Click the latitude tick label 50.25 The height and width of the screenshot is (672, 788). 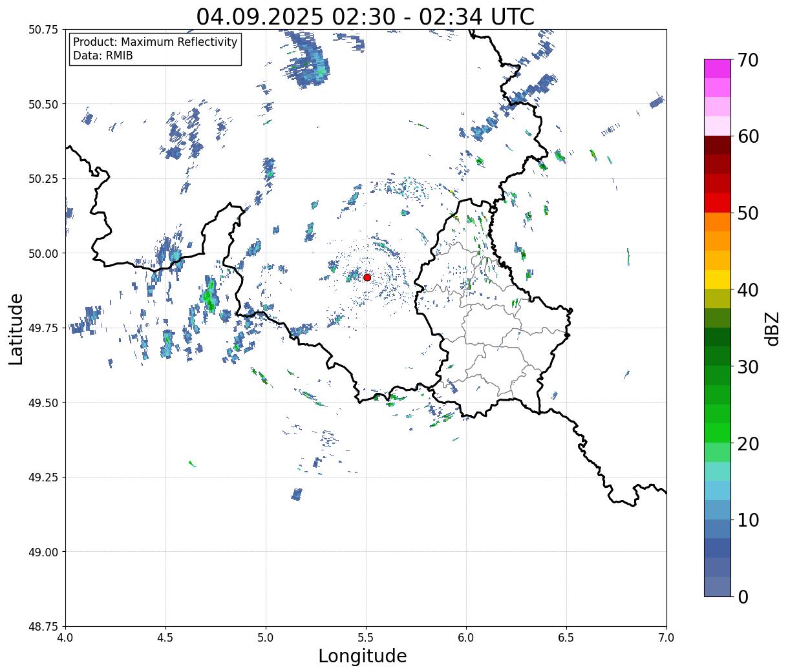pos(43,179)
